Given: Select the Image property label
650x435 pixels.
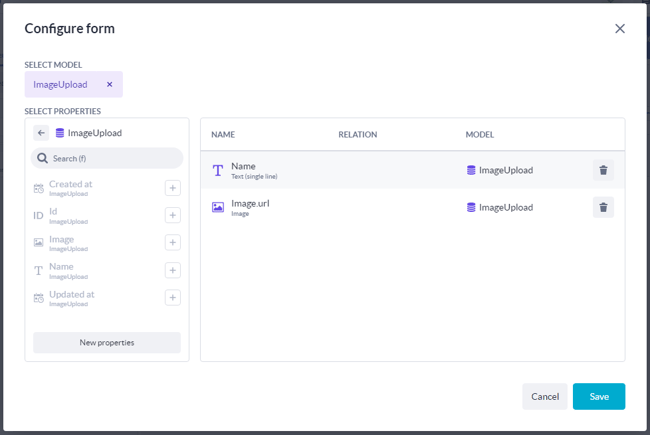Looking at the screenshot, I should pos(61,239).
